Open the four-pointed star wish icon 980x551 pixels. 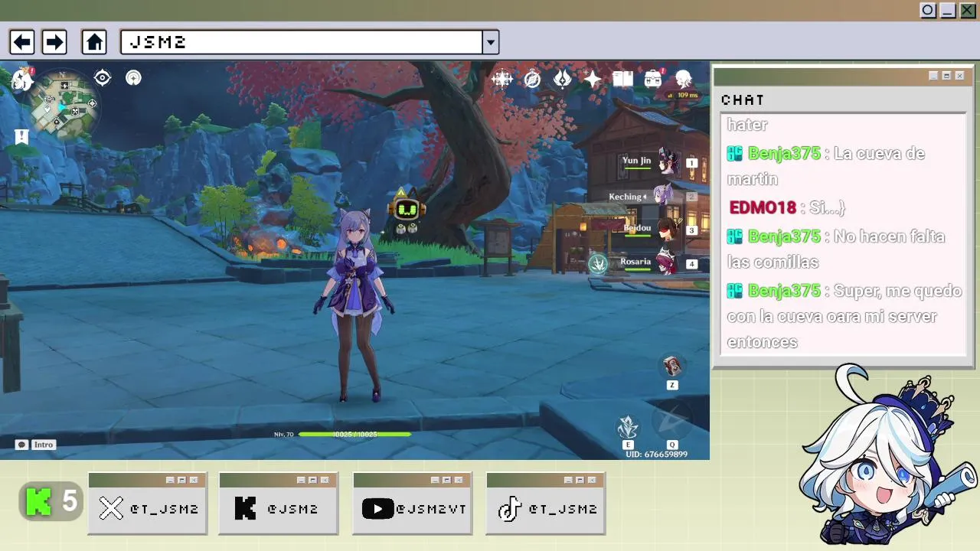click(x=592, y=78)
